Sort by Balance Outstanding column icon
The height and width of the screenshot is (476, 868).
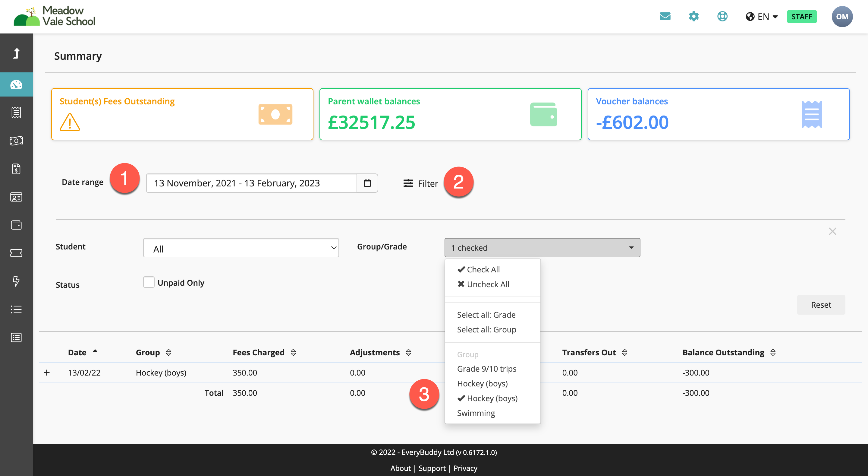click(x=773, y=353)
